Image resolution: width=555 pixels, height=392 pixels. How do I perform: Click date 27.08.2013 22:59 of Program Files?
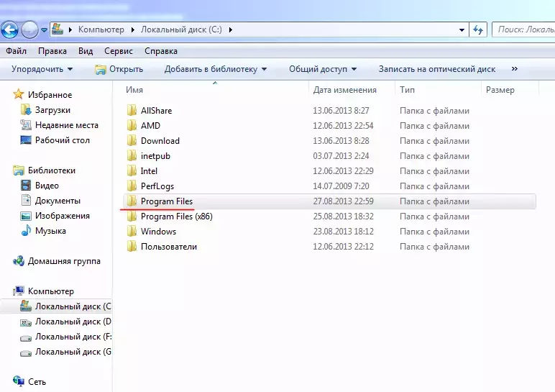pos(343,201)
